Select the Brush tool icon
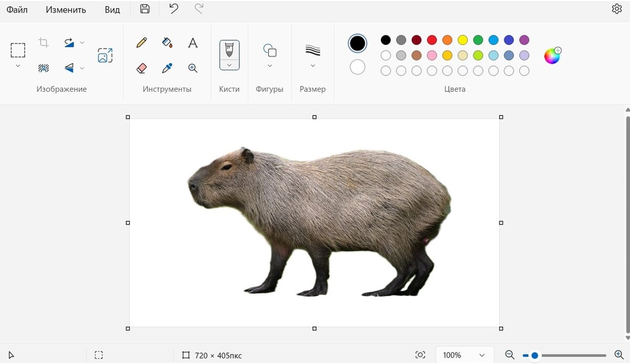This screenshot has width=630, height=364. [229, 50]
